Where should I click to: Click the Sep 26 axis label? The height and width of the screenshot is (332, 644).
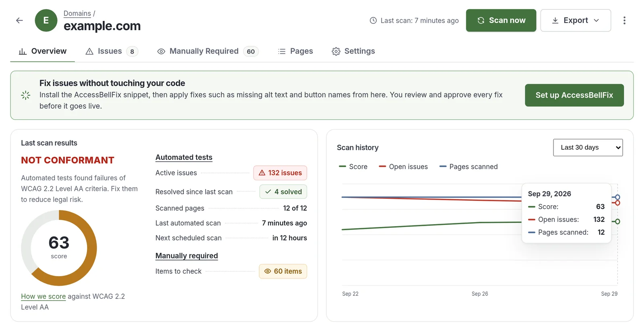point(480,294)
